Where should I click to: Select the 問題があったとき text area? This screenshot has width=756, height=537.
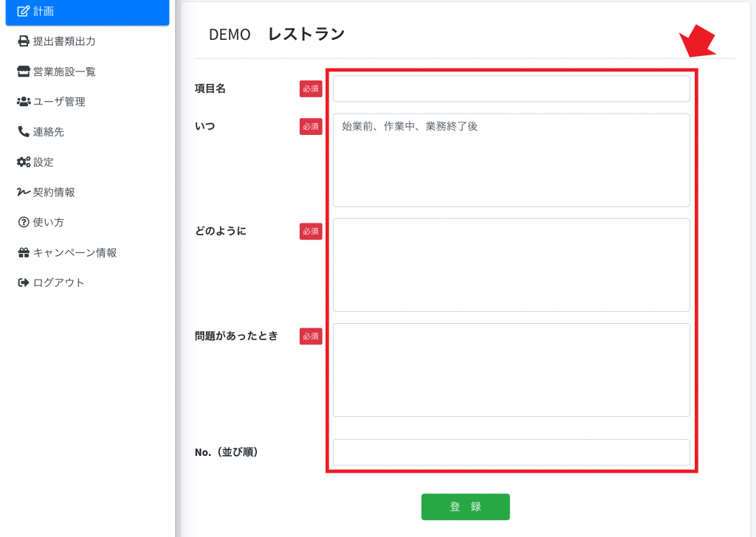511,370
